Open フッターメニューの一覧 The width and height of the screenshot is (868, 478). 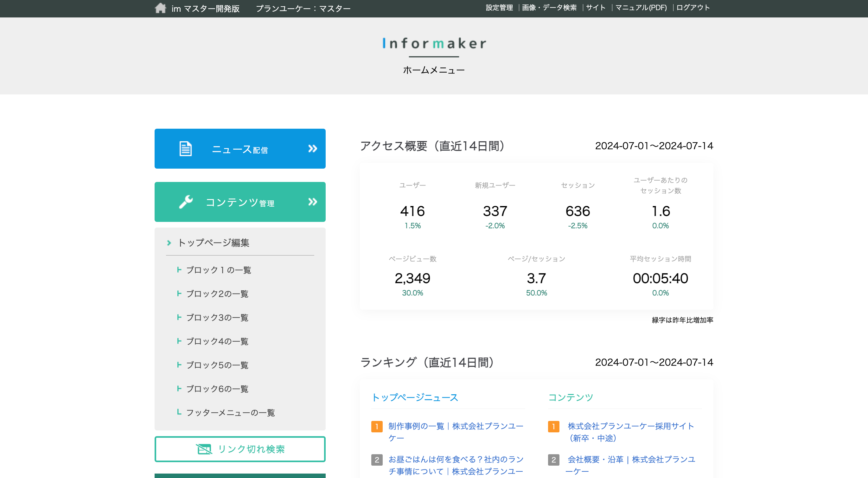pyautogui.click(x=231, y=413)
